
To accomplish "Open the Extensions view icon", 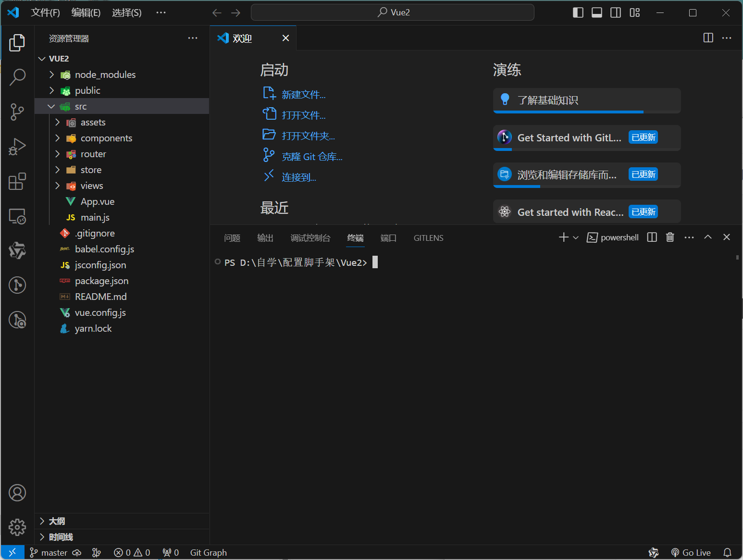I will point(17,181).
